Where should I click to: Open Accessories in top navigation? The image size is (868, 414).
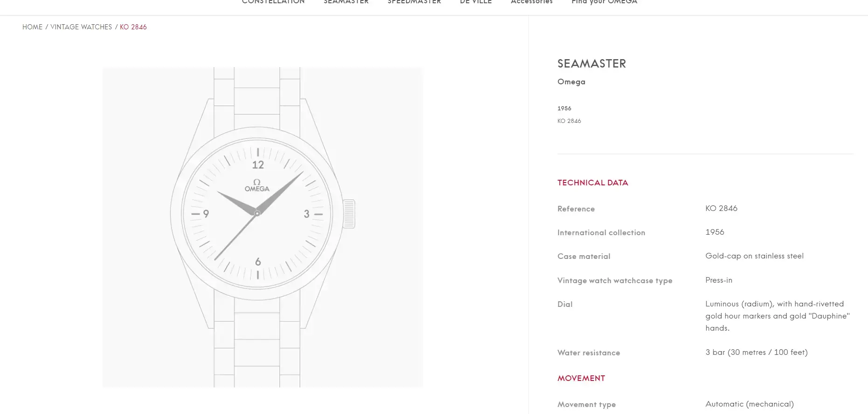pyautogui.click(x=531, y=2)
